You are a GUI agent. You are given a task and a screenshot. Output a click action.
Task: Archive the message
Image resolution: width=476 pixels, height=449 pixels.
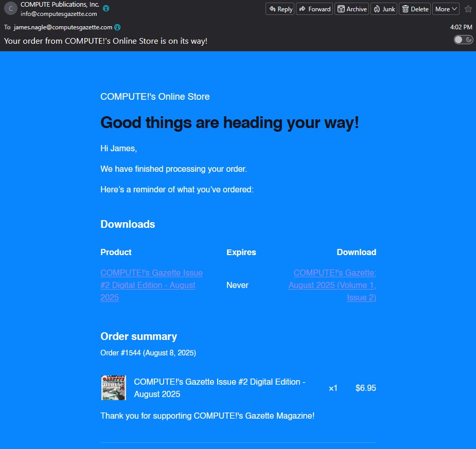coord(351,9)
